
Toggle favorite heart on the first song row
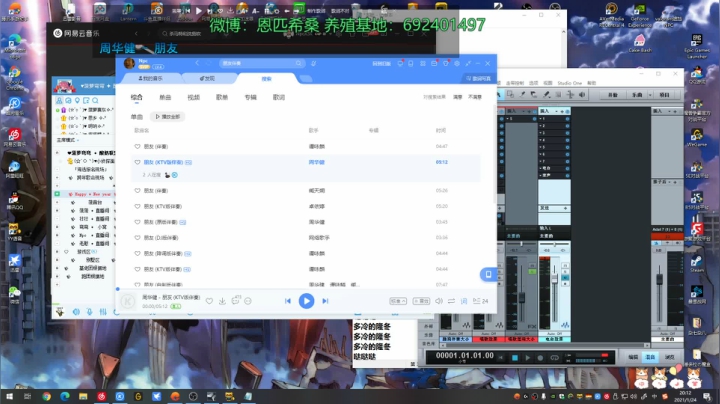point(137,146)
